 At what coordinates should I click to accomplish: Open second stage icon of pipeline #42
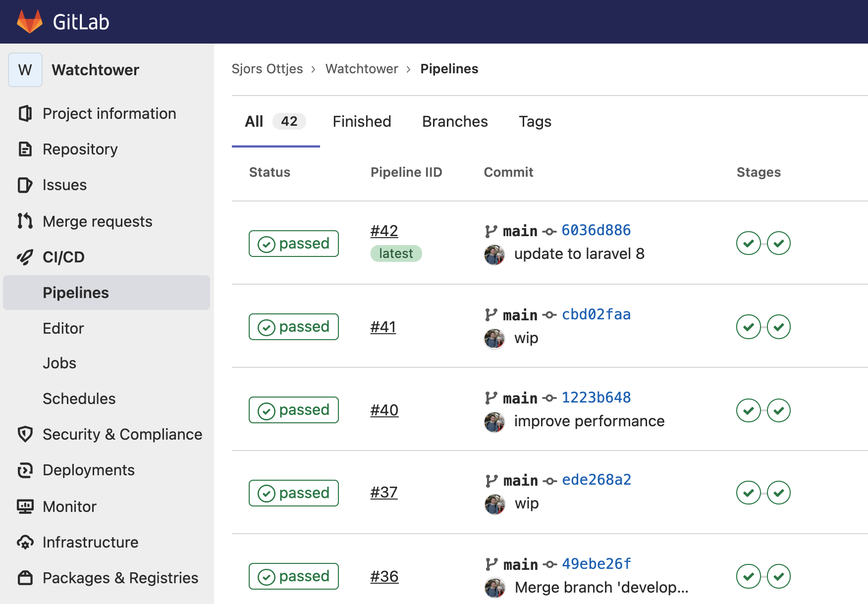pos(779,243)
